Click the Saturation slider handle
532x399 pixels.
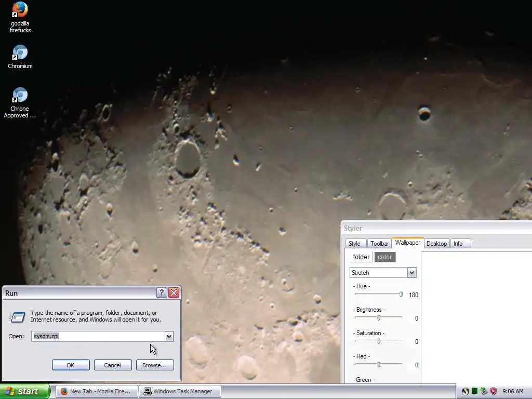click(x=379, y=341)
